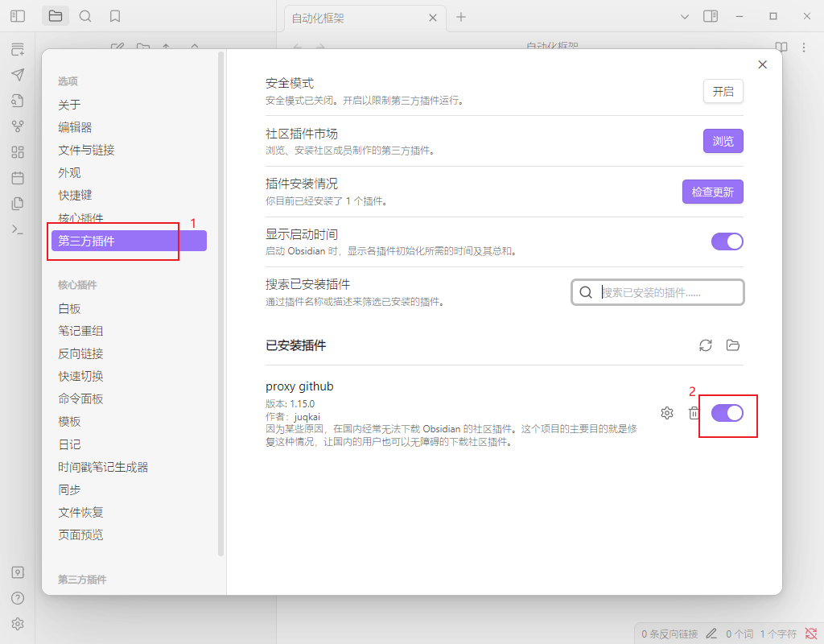Open the calendar daily note ribbon icon
This screenshot has width=824, height=644.
click(x=18, y=178)
